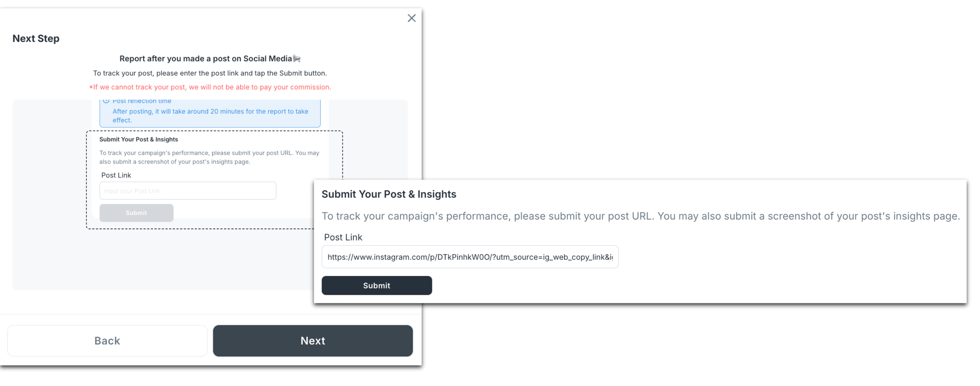This screenshot has height=386, width=980.
Task: Close the Next Step dialog
Action: click(411, 18)
